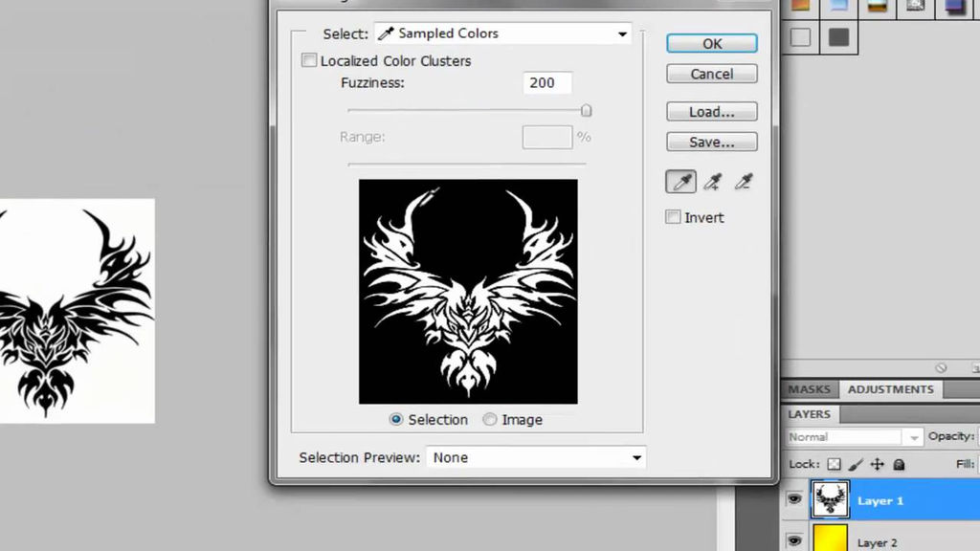Viewport: 980px width, 551px height.
Task: Select the dark gray style swatch
Action: 838,37
